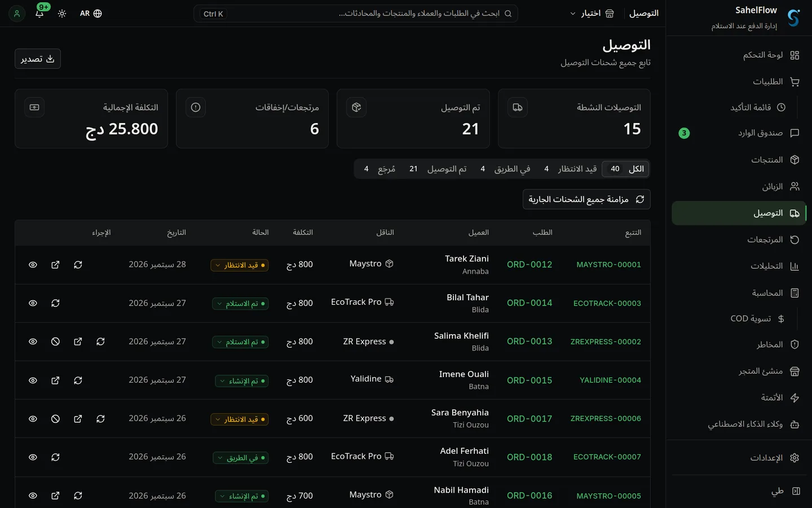Sync shipment icon for ORD-0013
Image resolution: width=812 pixels, height=508 pixels.
point(100,341)
